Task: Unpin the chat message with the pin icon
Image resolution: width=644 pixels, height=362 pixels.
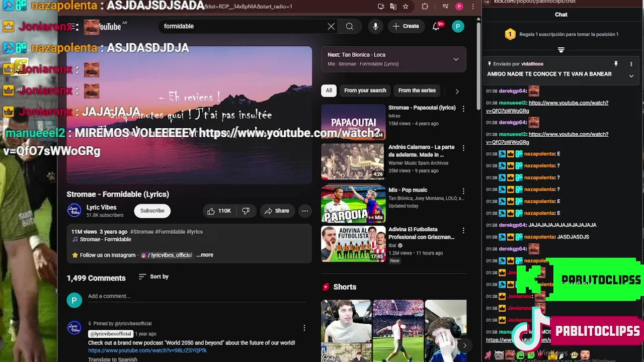Action: coord(616,64)
